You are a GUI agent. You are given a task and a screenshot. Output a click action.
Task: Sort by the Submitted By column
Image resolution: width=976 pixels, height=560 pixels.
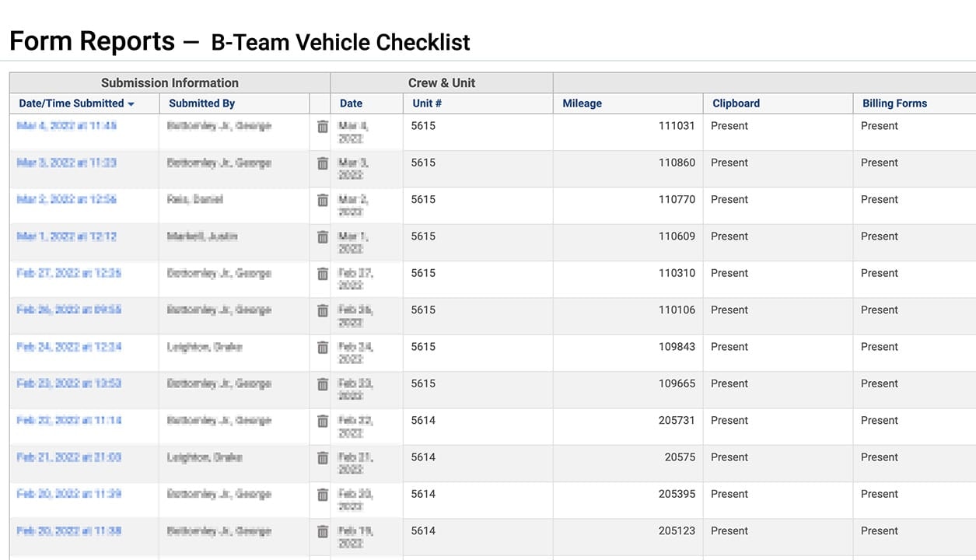[x=201, y=103]
